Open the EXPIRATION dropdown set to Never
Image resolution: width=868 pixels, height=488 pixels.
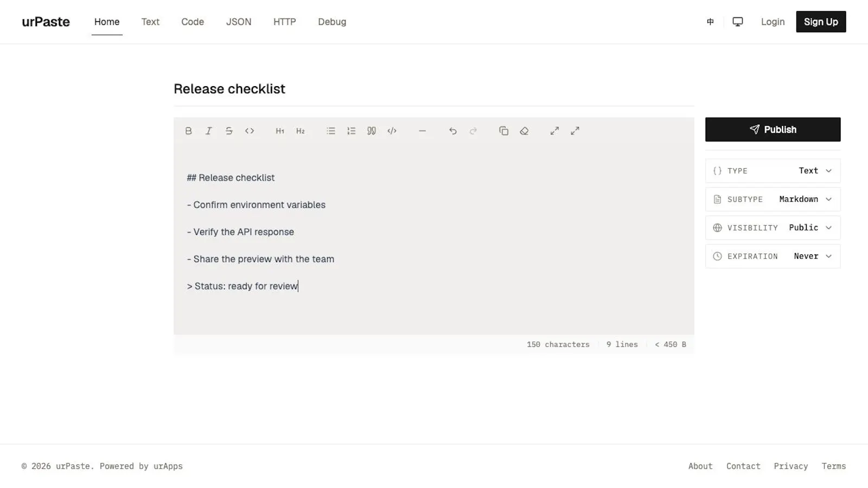tap(773, 256)
